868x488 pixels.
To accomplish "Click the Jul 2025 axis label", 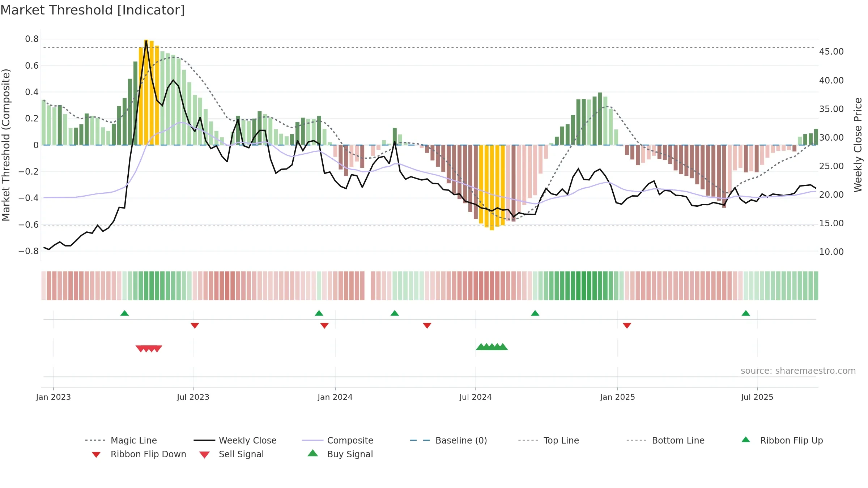I will [757, 397].
